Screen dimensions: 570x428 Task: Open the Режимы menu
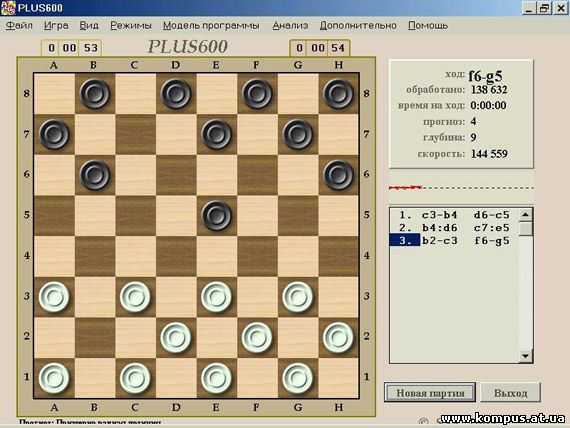[131, 25]
